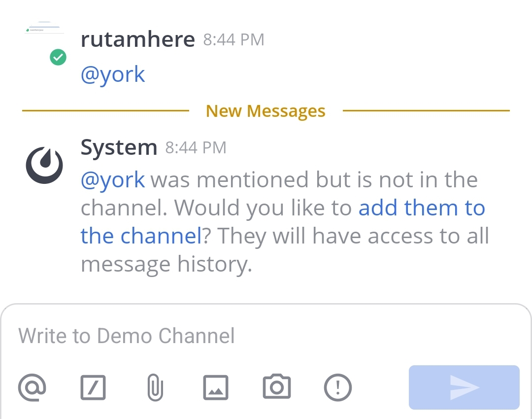Click the System bot name
532x419 pixels.
[119, 146]
